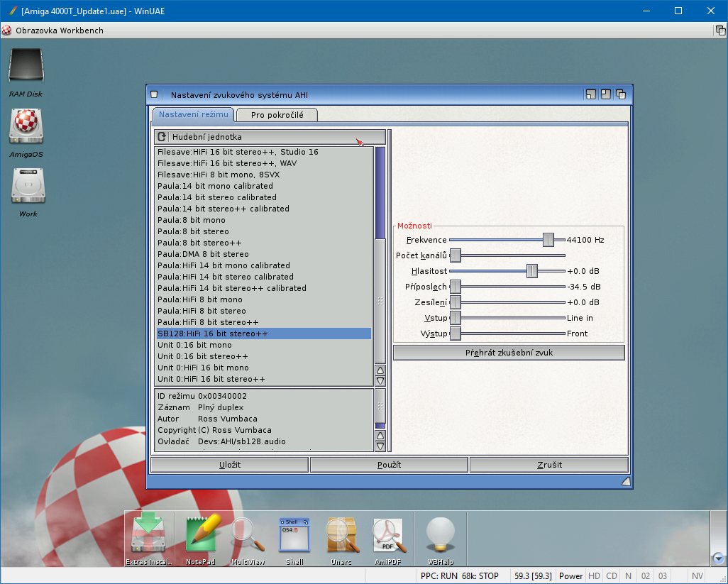This screenshot has width=728, height=584.
Task: Select Paula:8 bit stereo++ audio mode
Action: click(199, 243)
